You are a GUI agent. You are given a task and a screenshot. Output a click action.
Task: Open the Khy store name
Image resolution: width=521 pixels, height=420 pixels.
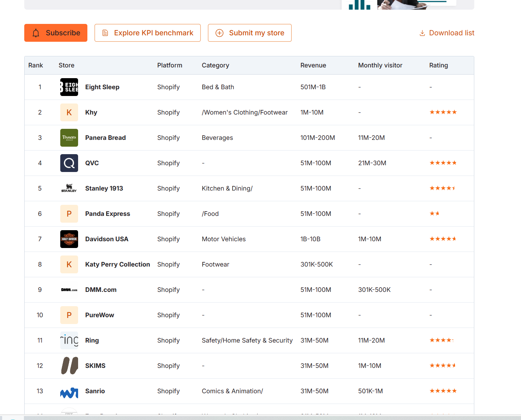point(91,112)
